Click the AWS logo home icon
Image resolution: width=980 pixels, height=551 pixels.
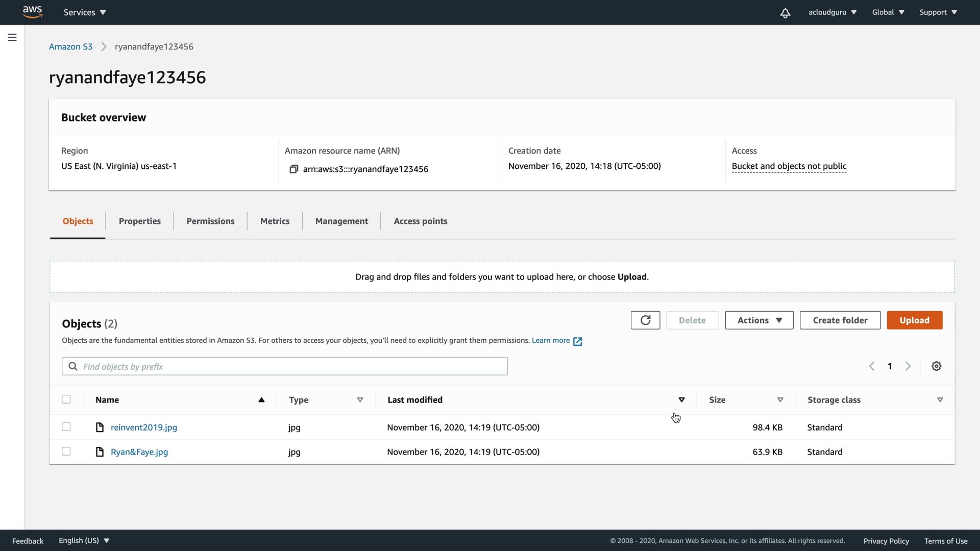(32, 12)
